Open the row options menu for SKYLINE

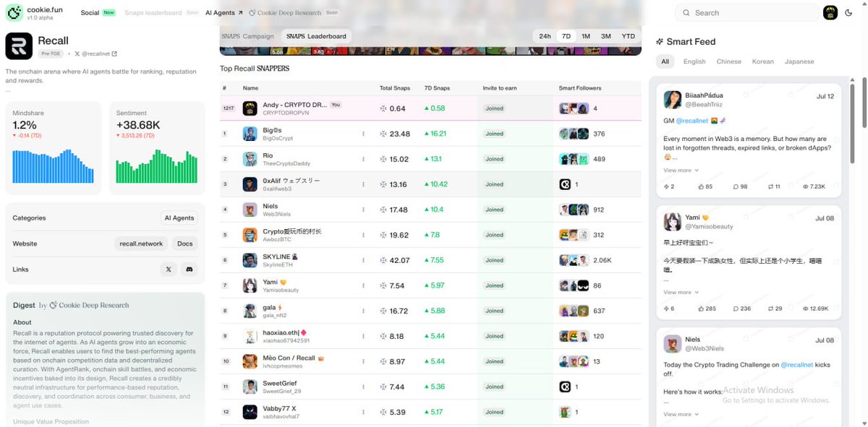(363, 260)
